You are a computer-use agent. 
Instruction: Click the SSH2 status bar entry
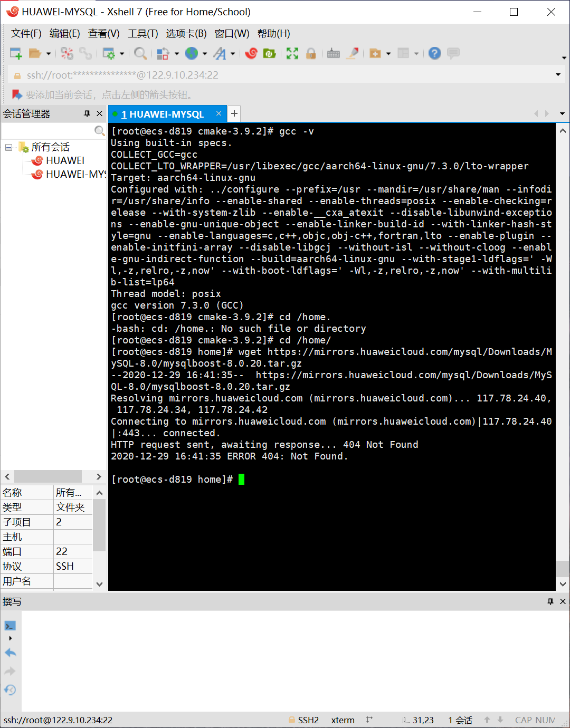pos(303,720)
